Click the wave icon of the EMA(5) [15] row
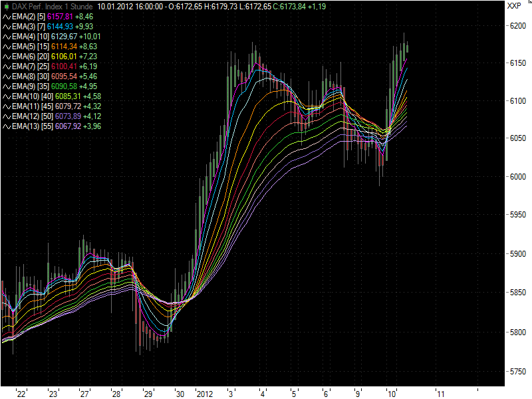 [7, 47]
